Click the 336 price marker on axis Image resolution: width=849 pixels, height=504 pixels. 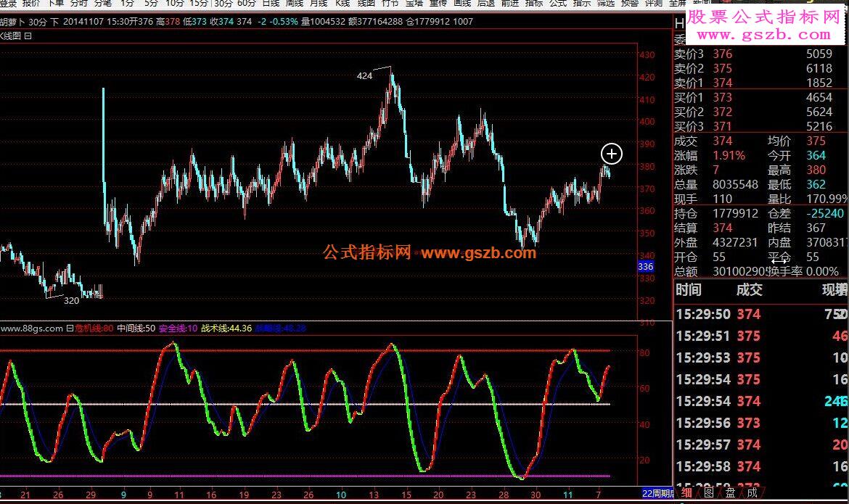click(645, 266)
